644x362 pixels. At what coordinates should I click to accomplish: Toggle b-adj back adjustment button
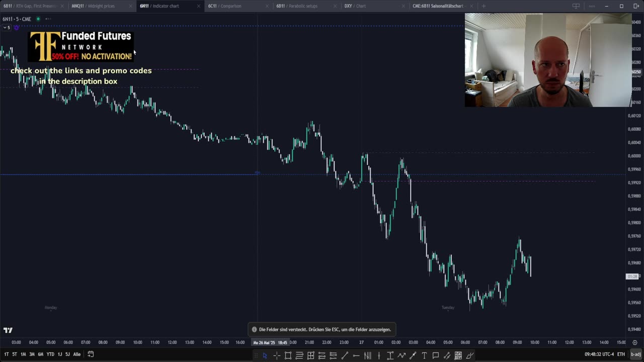(636, 354)
